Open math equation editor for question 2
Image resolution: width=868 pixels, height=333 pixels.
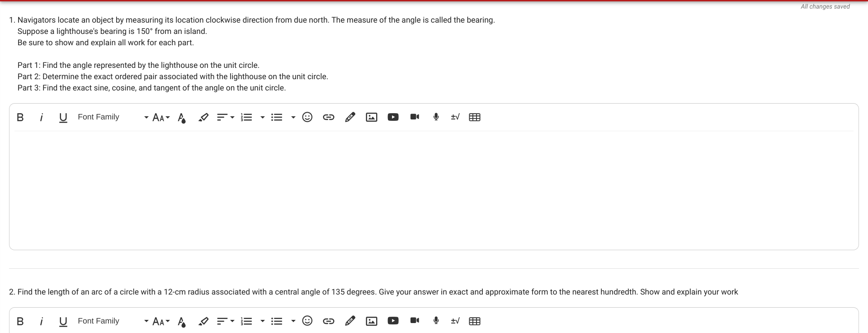455,321
